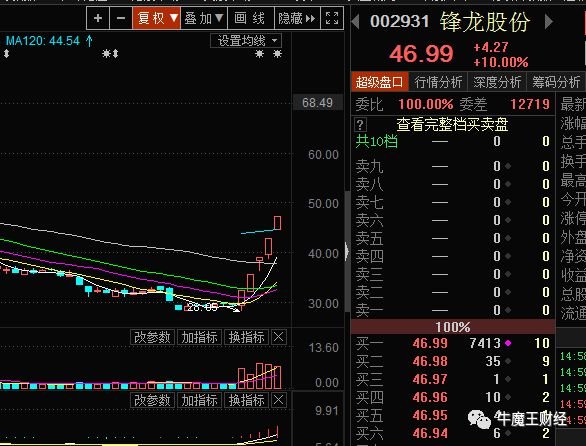Click the MA120: 44.54 label
The image size is (586, 446).
pyautogui.click(x=43, y=40)
